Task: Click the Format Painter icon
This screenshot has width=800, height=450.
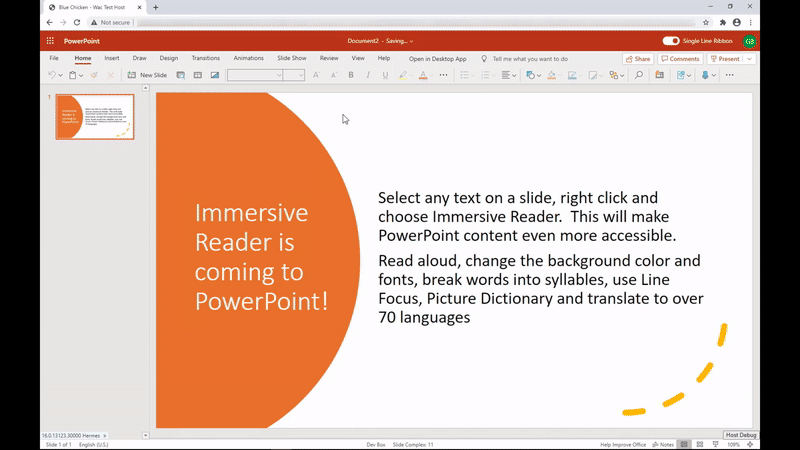Action: coord(94,75)
